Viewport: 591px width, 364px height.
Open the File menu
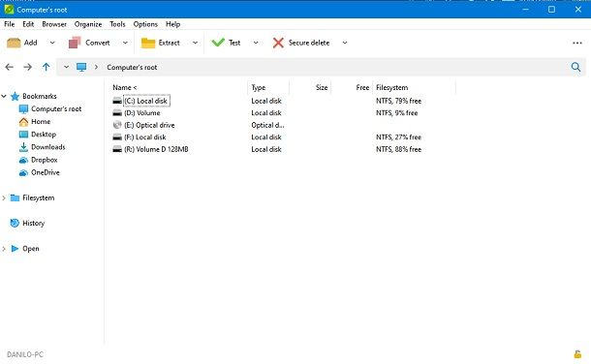[x=10, y=24]
